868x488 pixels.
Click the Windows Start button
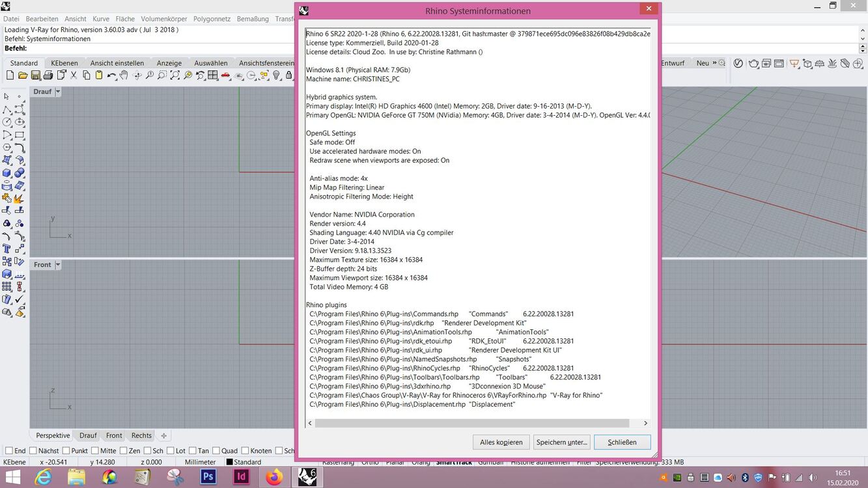(12, 476)
